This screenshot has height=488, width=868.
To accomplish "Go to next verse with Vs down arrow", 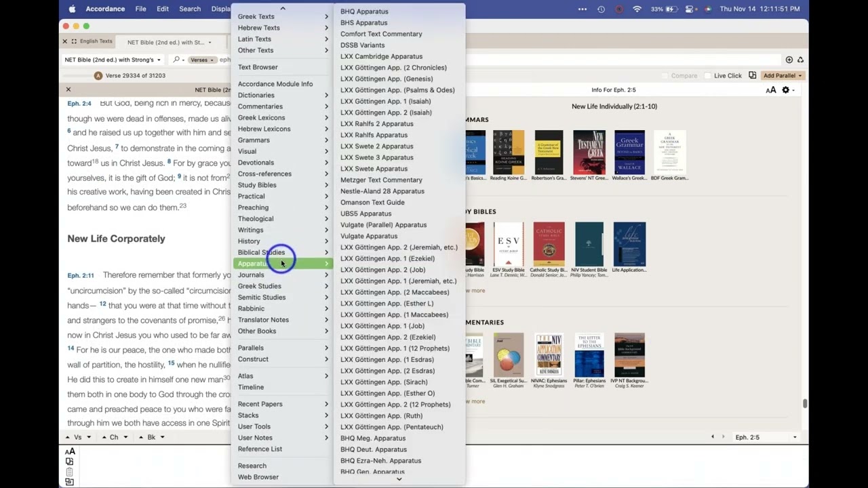I will pyautogui.click(x=89, y=437).
